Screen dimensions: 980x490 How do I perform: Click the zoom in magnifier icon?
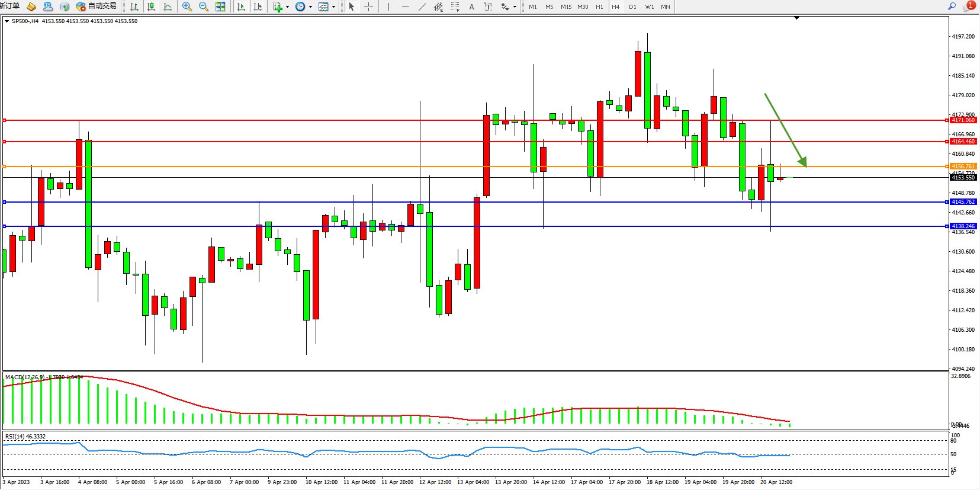pos(187,7)
